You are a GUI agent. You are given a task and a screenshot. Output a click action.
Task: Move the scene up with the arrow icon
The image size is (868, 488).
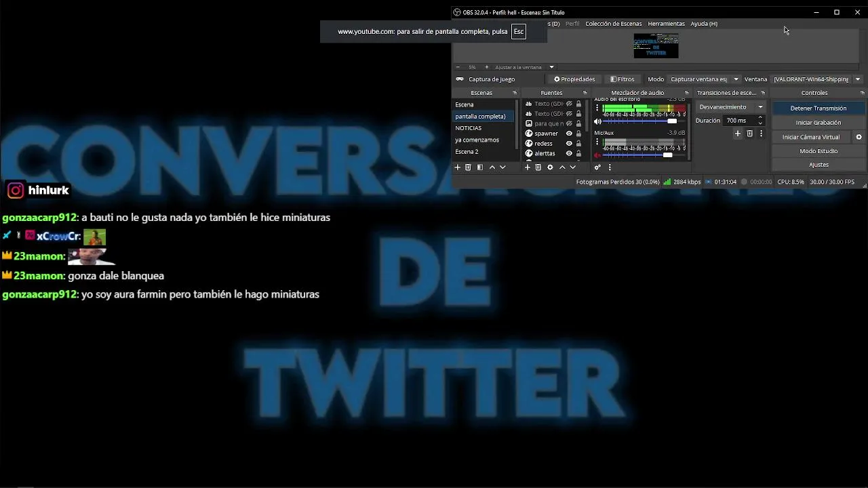point(492,167)
